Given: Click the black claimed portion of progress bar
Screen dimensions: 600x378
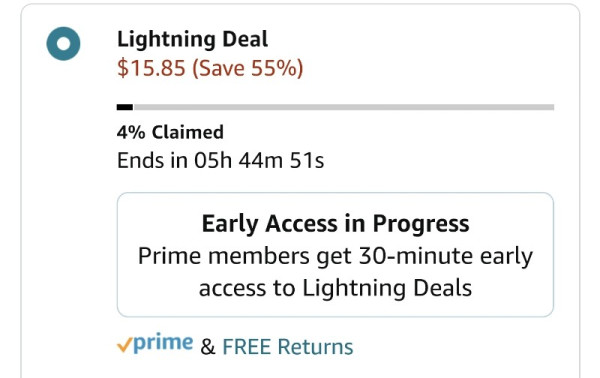Looking at the screenshot, I should pos(125,107).
